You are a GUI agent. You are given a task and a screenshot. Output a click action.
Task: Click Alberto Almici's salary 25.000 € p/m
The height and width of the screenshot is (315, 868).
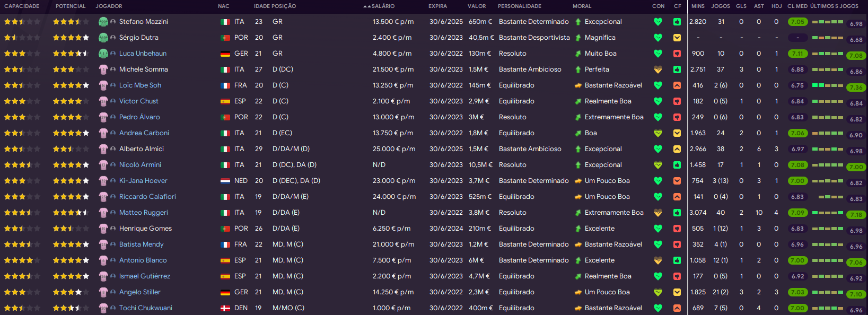394,149
